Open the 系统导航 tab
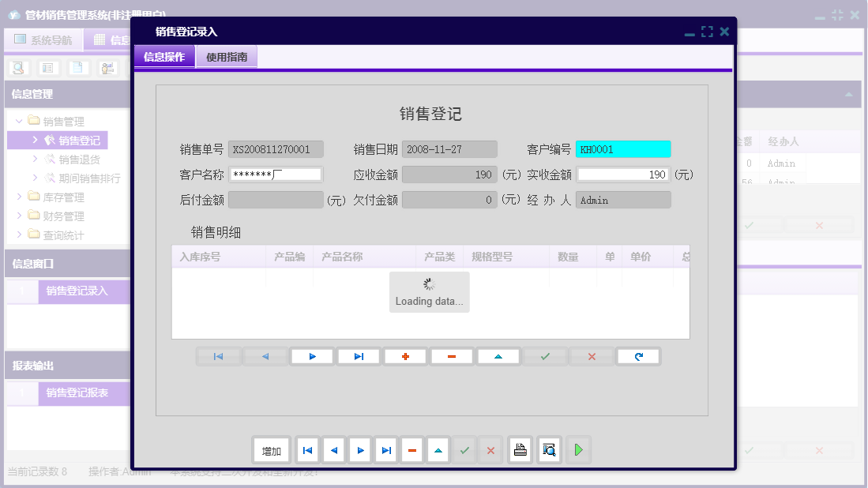The height and width of the screenshot is (488, 868). tap(44, 39)
